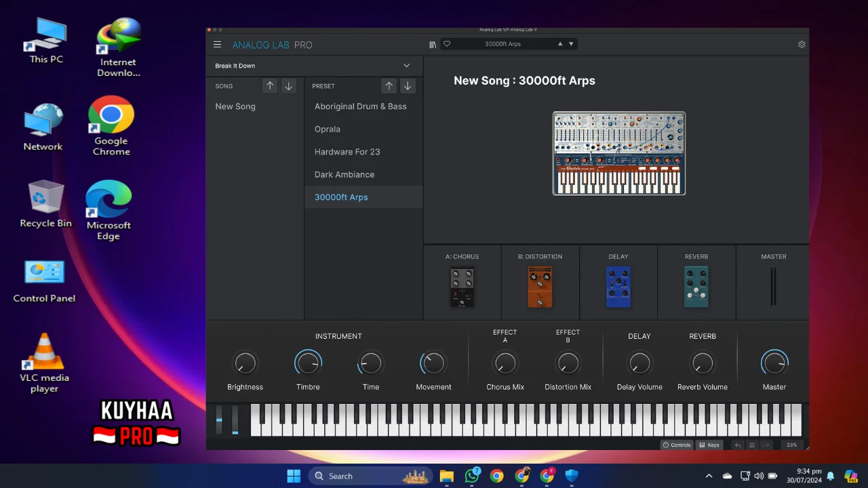This screenshot has width=868, height=488.
Task: Move preset up in PRESET column
Action: [x=389, y=86]
